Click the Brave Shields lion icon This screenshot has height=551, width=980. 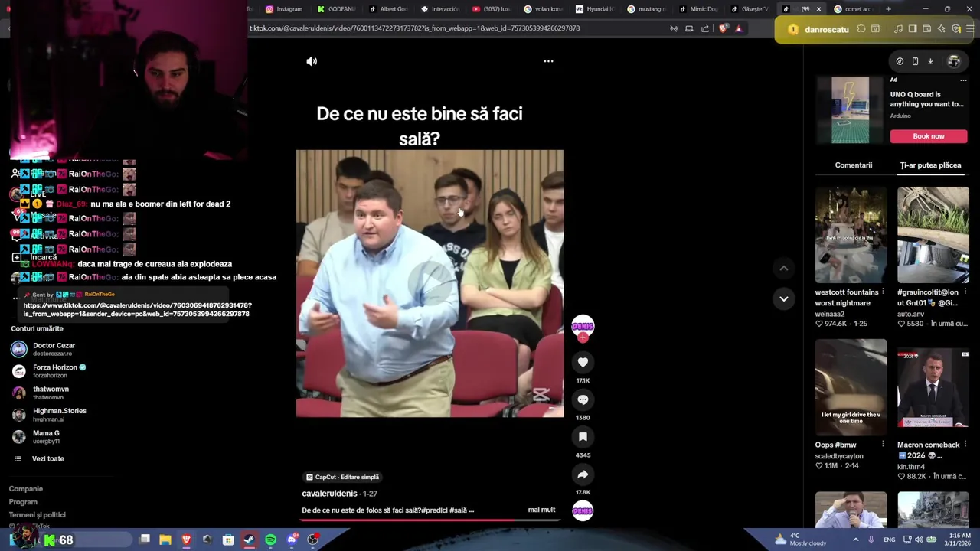[x=724, y=28]
